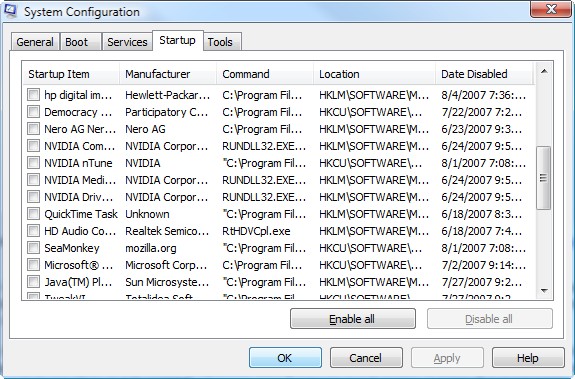
Task: Click the 6/18/2007 7:4... date cell
Action: (481, 231)
